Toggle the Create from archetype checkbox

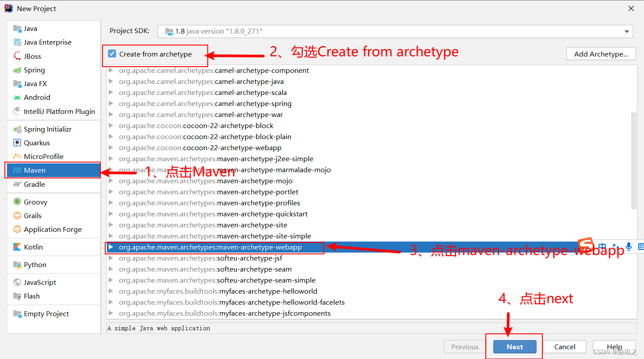[112, 54]
